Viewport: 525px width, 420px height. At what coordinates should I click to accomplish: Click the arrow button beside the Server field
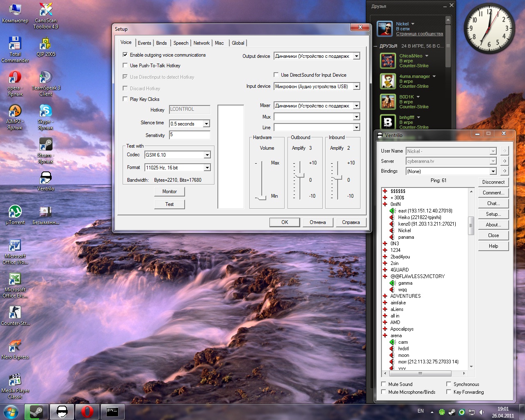click(x=504, y=161)
